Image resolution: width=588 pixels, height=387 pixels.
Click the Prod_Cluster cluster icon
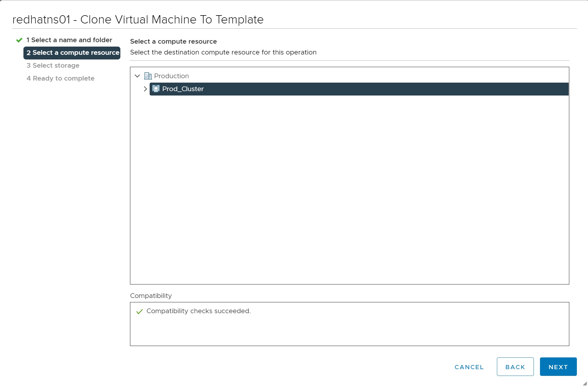pos(156,89)
